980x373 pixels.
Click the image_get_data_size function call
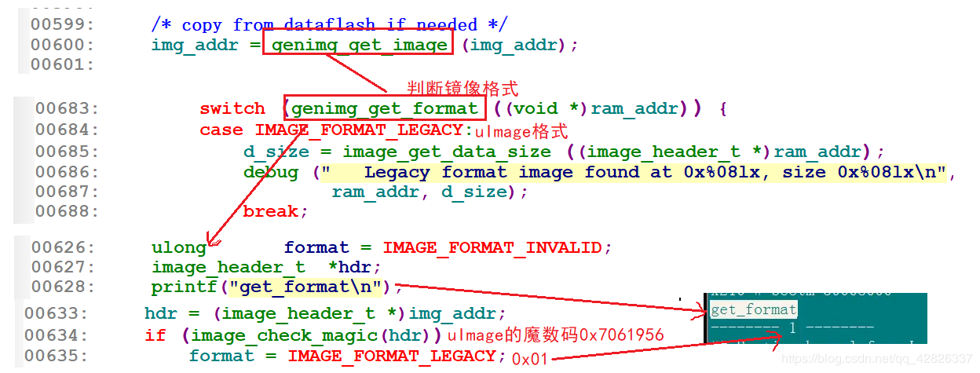[x=447, y=152]
